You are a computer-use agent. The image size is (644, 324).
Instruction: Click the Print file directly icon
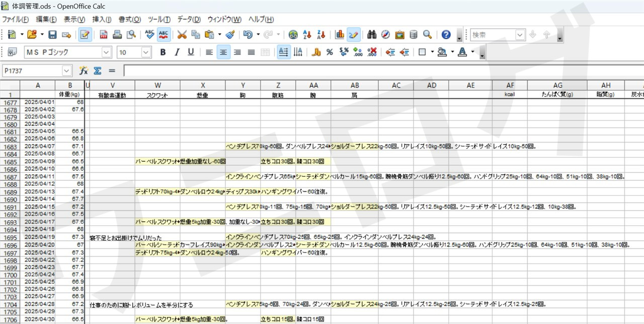pos(117,35)
